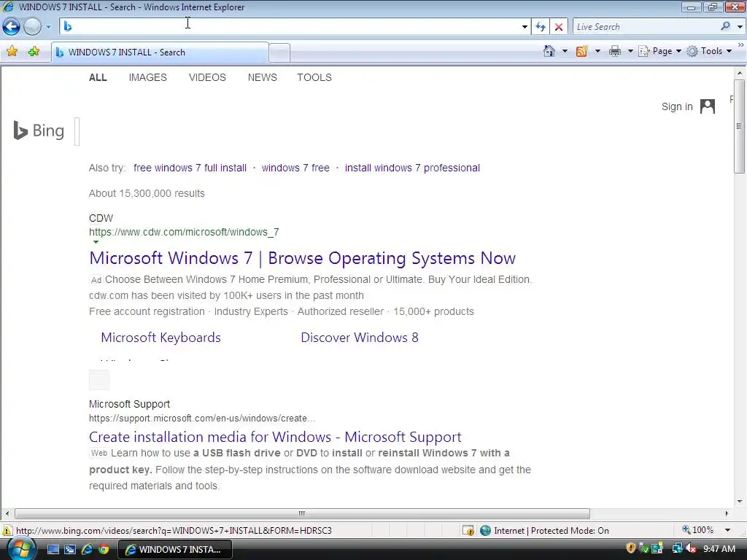Open 'Create installation media for Windows' result
This screenshot has height=560, width=747.
pos(275,437)
